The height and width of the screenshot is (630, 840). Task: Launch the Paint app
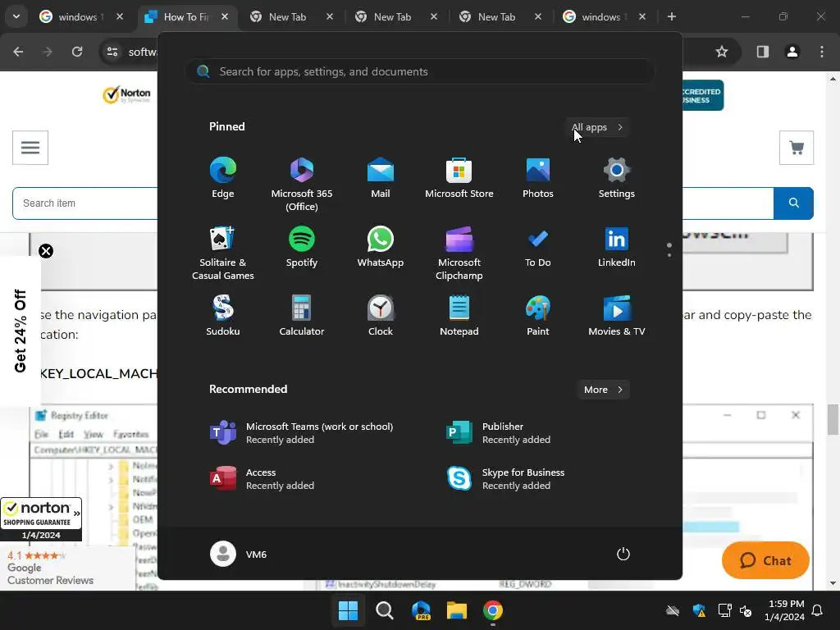pos(538,316)
